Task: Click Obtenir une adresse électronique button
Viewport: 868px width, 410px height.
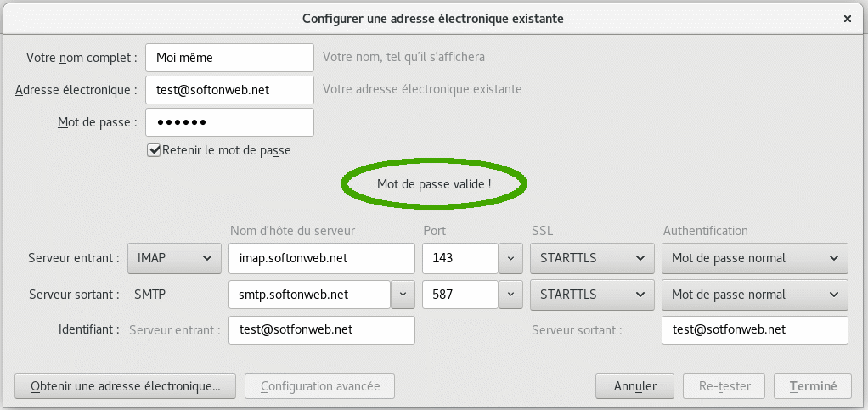Action: click(125, 386)
